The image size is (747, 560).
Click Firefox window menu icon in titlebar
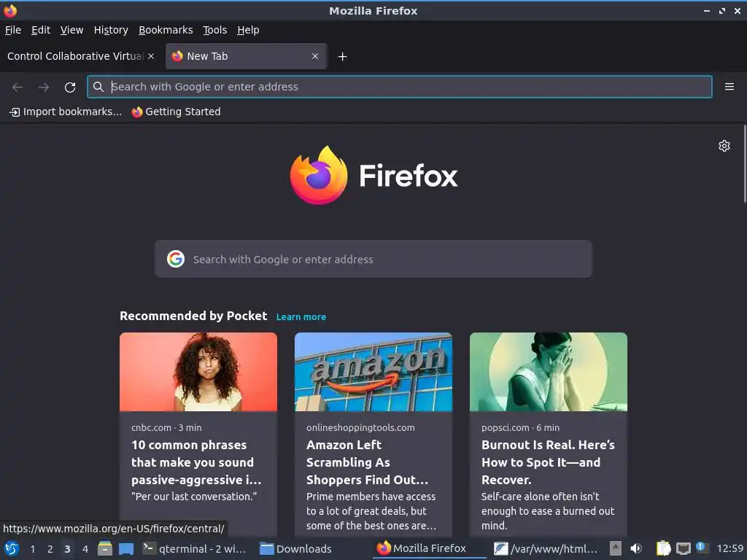(10, 10)
